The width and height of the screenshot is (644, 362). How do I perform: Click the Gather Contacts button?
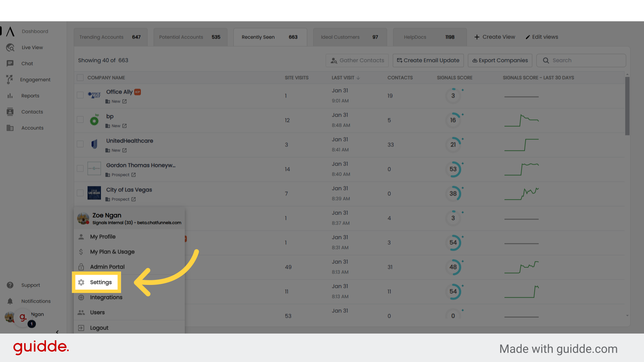click(357, 60)
